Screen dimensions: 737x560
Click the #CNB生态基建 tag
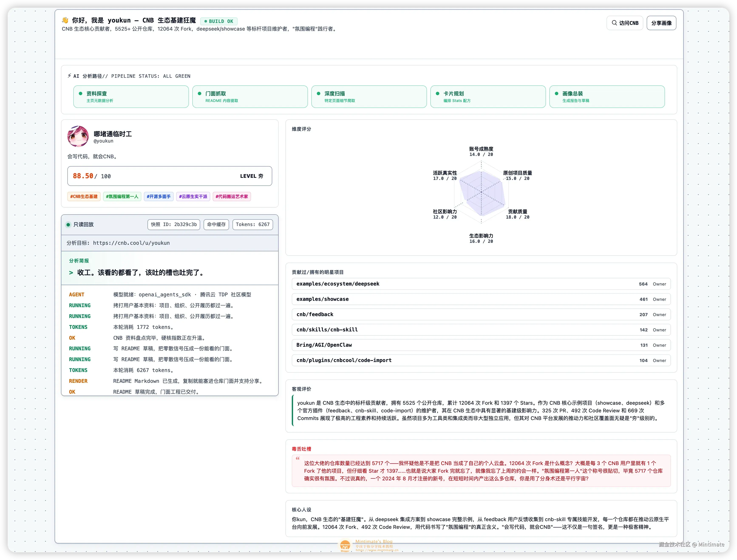[x=84, y=197]
